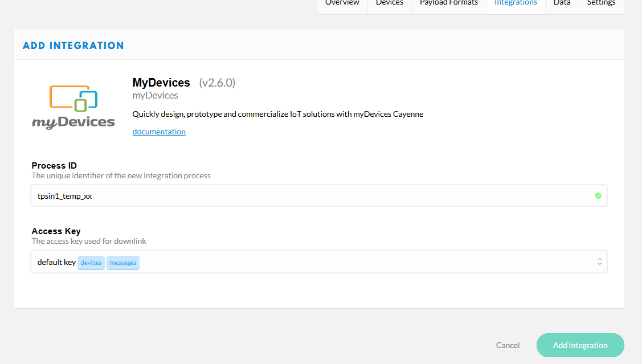Click the Process ID label

(x=54, y=165)
